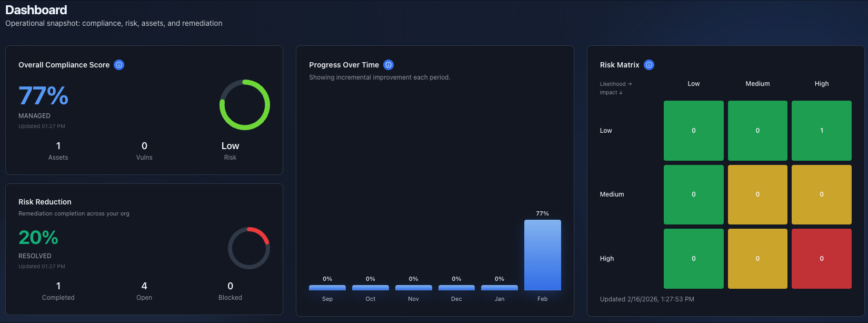Viewport: 868px width, 323px height.
Task: Click the Open count in Risk Reduction
Action: (144, 291)
